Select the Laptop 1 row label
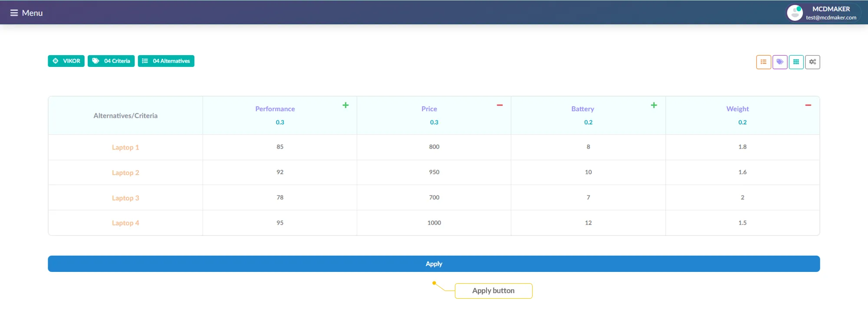 click(125, 148)
